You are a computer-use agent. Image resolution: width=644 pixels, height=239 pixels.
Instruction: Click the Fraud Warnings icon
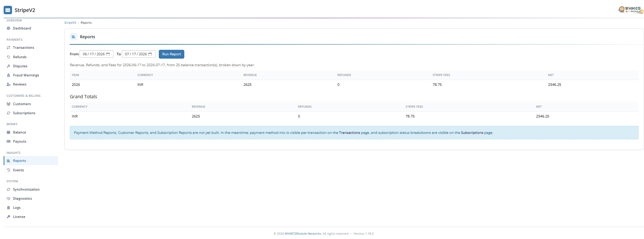pyautogui.click(x=8, y=75)
